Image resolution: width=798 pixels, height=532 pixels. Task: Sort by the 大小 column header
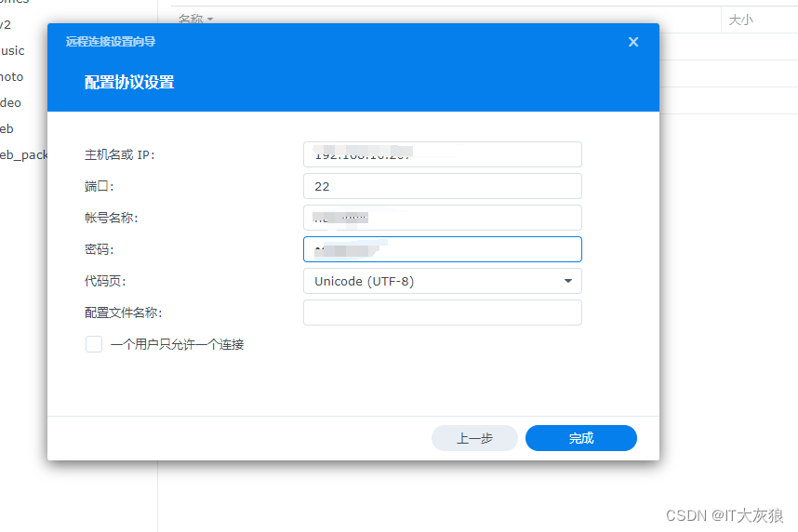click(740, 20)
